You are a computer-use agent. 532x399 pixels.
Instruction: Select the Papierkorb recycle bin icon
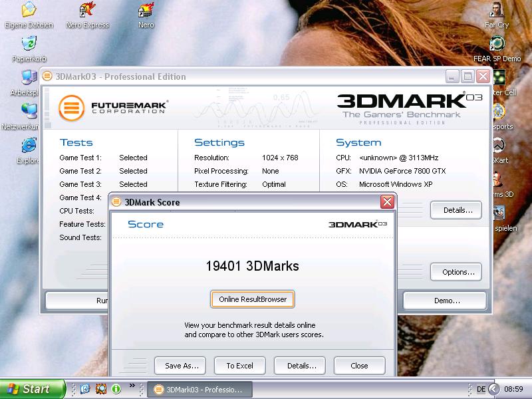tap(29, 43)
